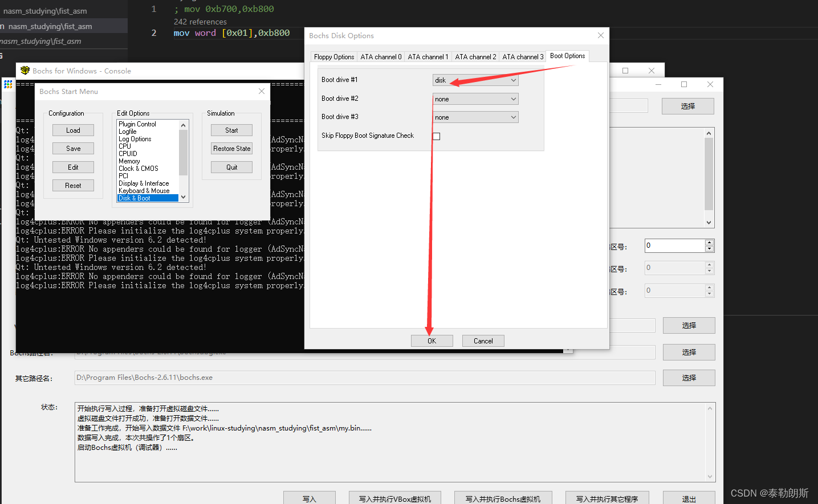Click down arrow of Edit Options scrollbar
The width and height of the screenshot is (818, 504).
183,197
